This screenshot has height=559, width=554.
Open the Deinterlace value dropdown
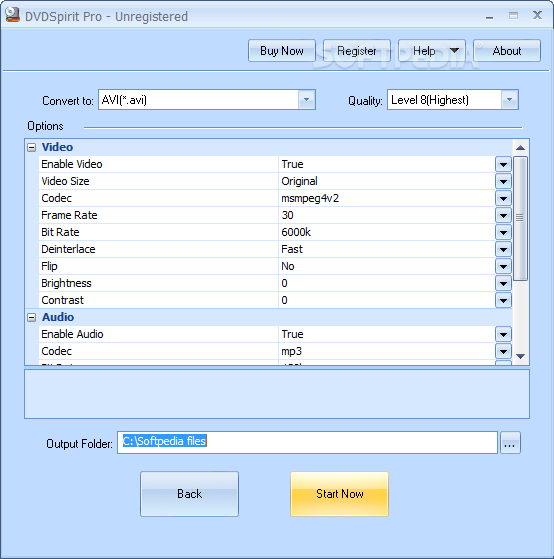(x=503, y=249)
